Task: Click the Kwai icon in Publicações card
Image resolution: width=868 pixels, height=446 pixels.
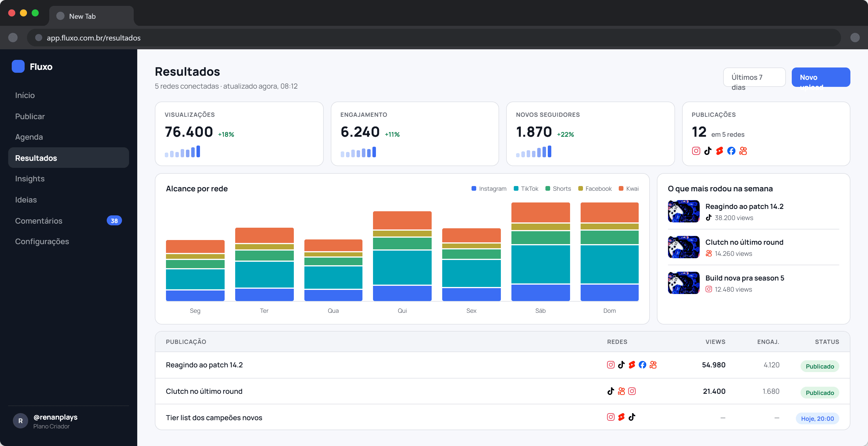Action: (743, 151)
